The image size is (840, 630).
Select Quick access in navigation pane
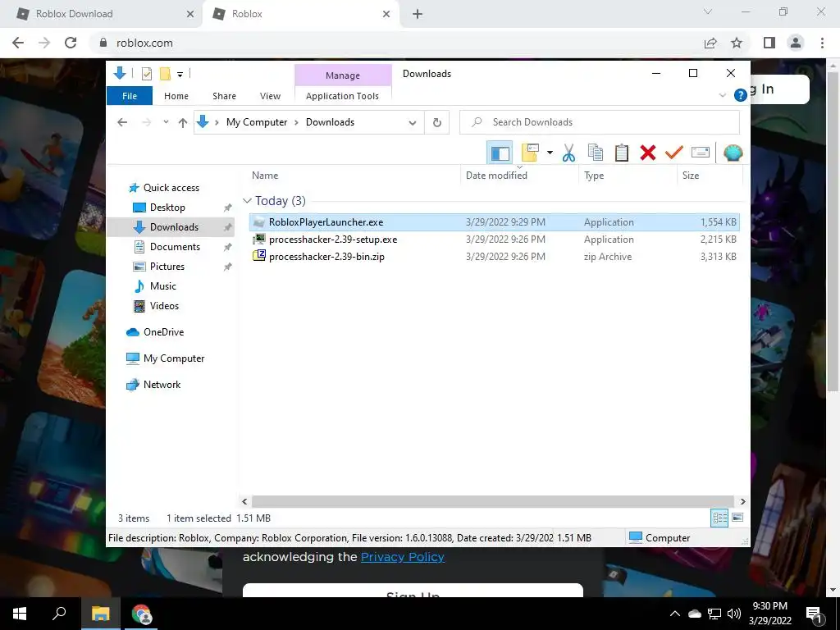[171, 188]
